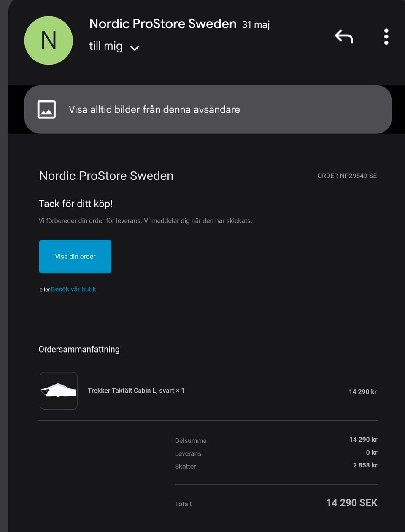The height and width of the screenshot is (532, 405).
Task: Tap the Delsumma amount 14 290 kr
Action: click(x=363, y=440)
